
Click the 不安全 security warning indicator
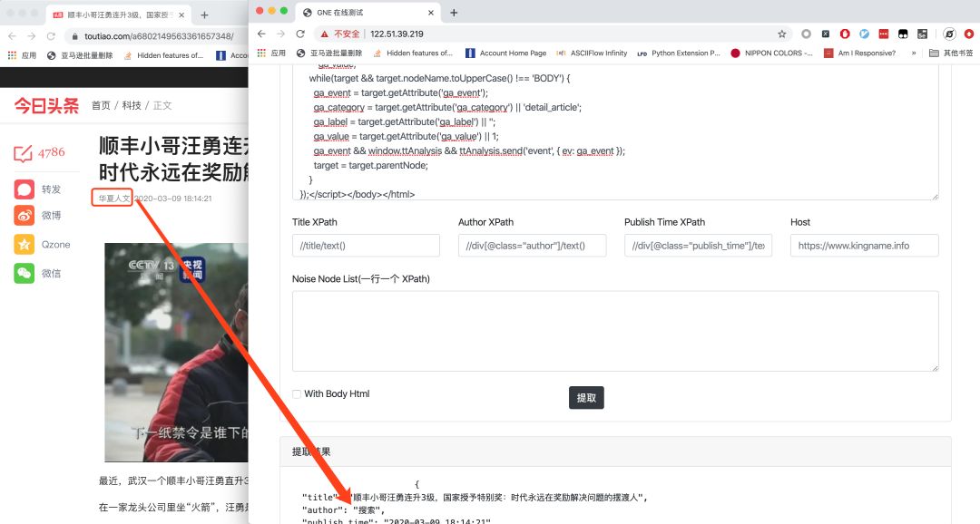340,34
